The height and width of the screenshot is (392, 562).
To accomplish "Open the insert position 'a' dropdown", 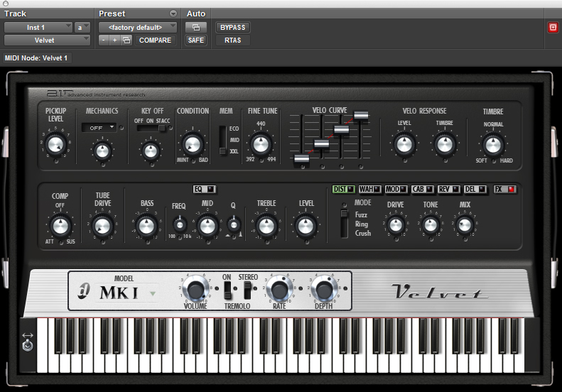I will click(x=82, y=27).
